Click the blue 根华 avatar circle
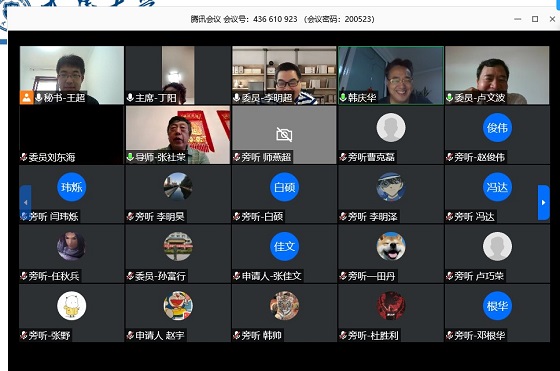Viewport: 560px width, 371px height. pyautogui.click(x=497, y=306)
